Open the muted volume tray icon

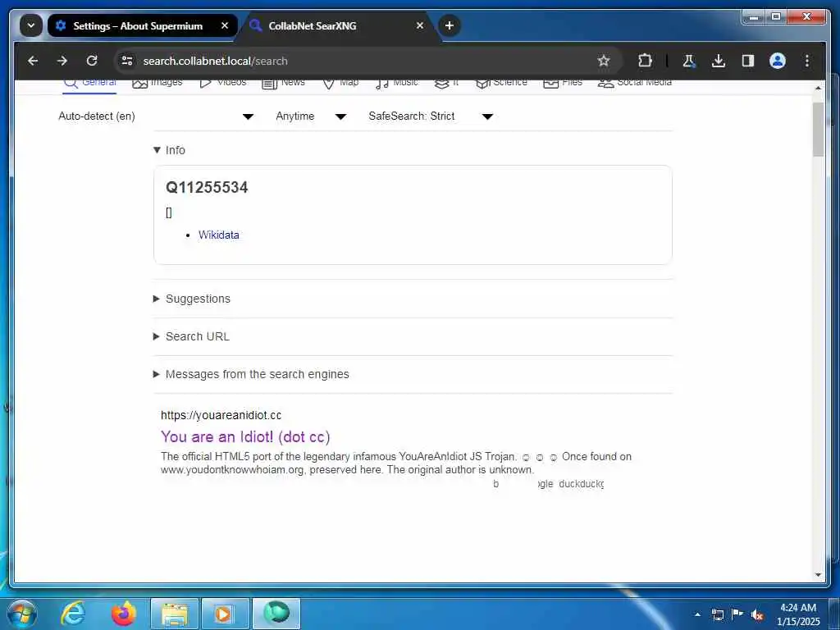tap(757, 615)
